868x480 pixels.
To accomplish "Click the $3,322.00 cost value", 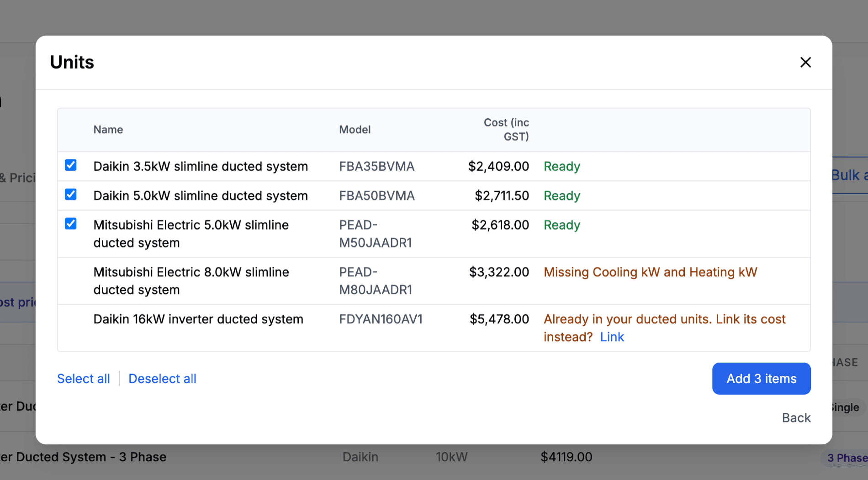I will [x=499, y=272].
